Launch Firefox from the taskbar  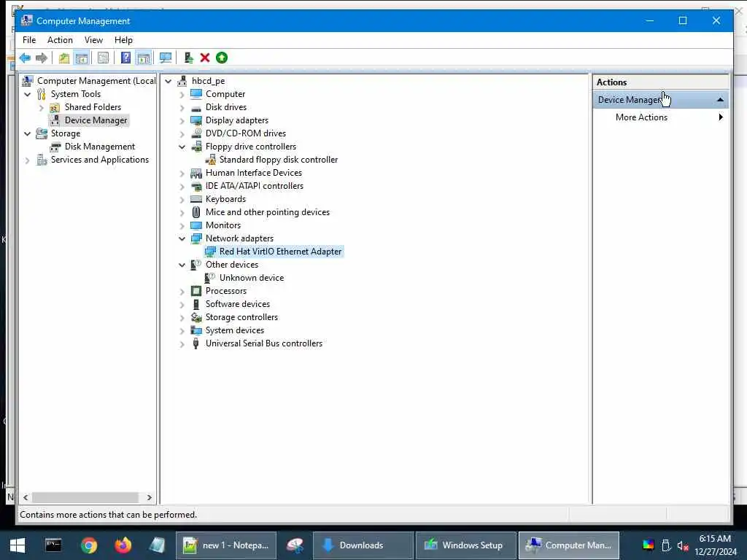click(x=123, y=545)
